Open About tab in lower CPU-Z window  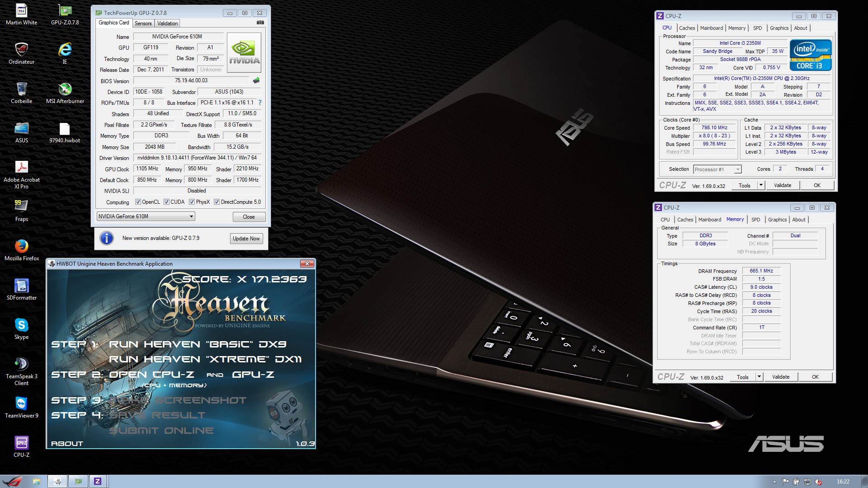click(x=799, y=220)
